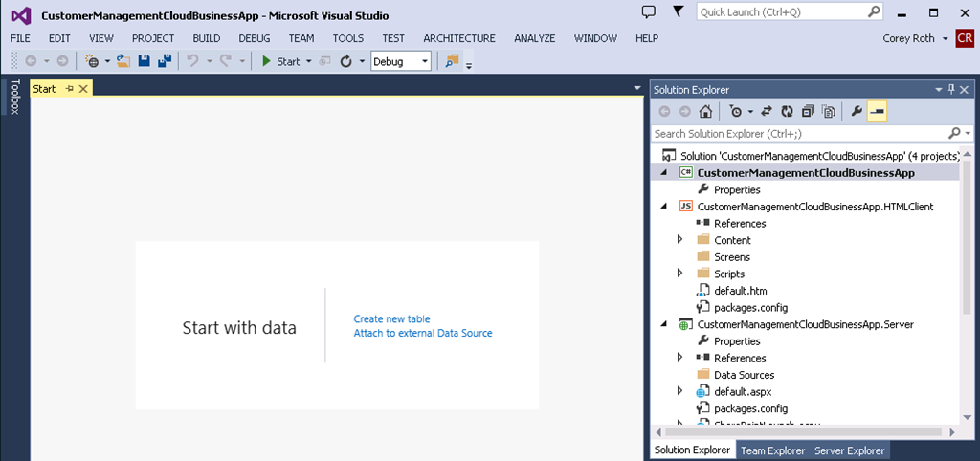Click the Refresh browser icon in toolbar
This screenshot has height=461, width=980.
tap(345, 61)
